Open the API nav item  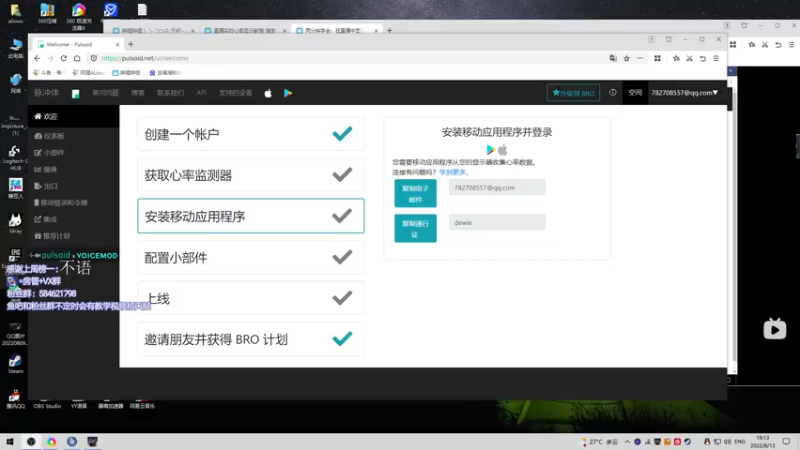click(x=202, y=93)
